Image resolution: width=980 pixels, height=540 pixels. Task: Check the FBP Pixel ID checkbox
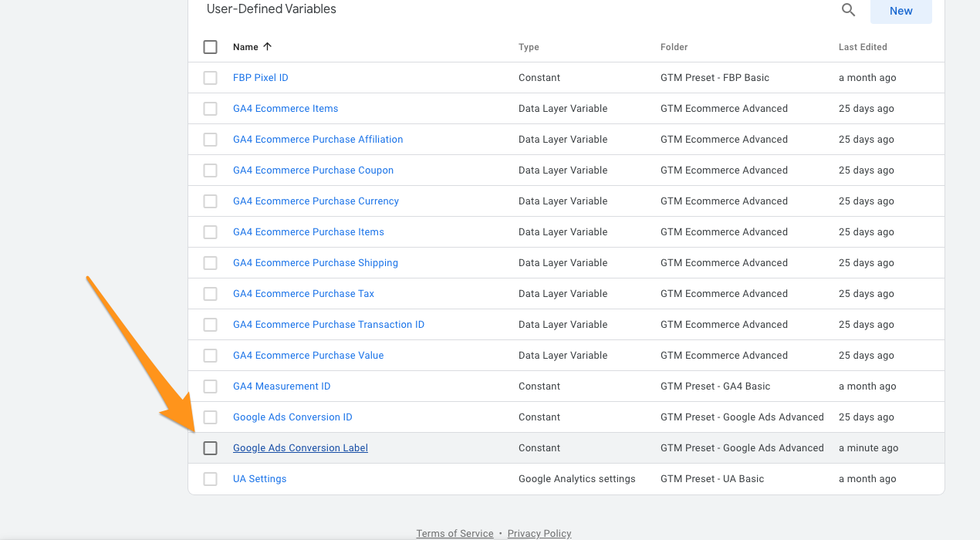click(x=211, y=78)
